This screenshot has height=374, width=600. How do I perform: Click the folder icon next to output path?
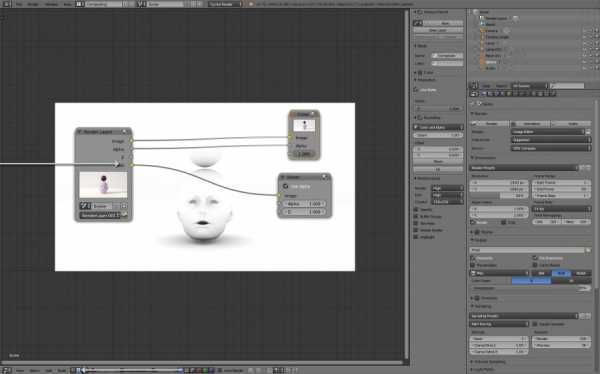pyautogui.click(x=588, y=250)
